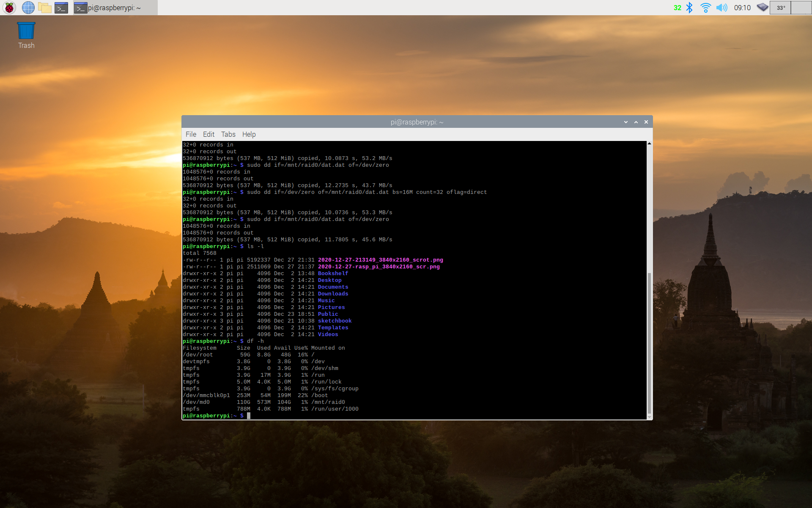Click the /sys/fs/cgroup mount point
Image resolution: width=812 pixels, height=508 pixels.
(335, 389)
